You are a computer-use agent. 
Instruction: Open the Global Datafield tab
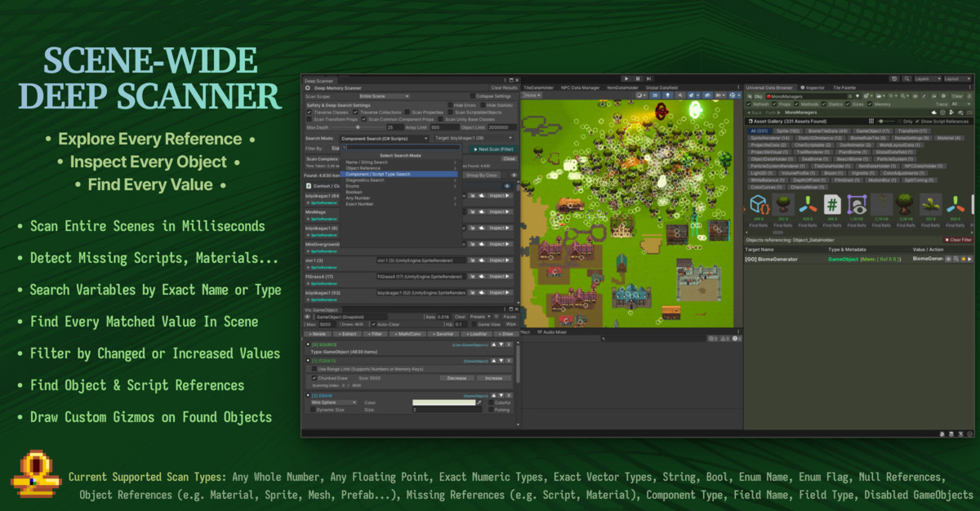[661, 87]
